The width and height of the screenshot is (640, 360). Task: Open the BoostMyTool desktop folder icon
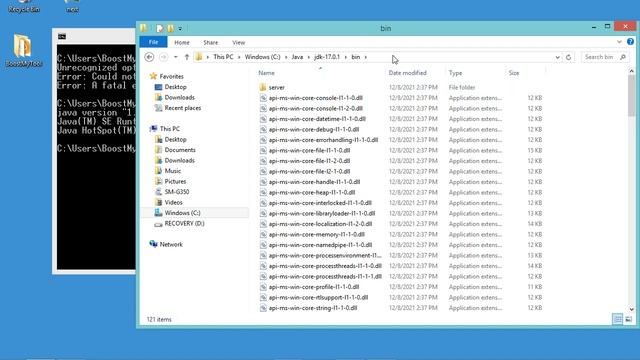(23, 50)
